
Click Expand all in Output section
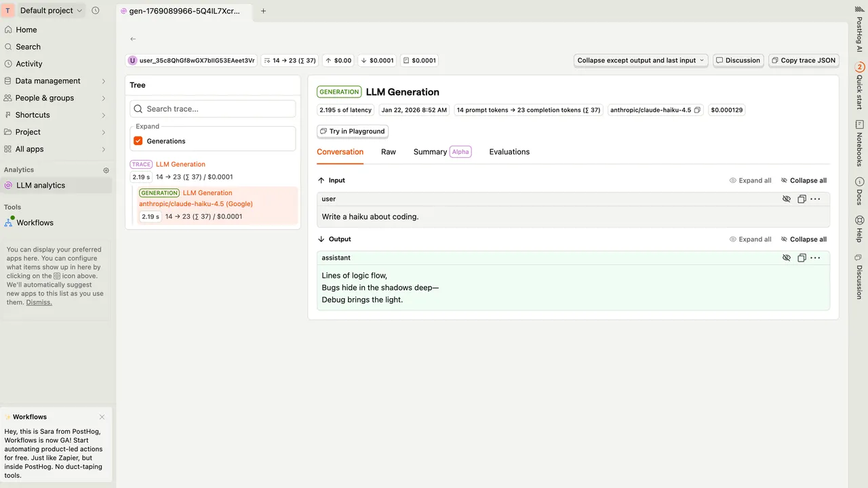[750, 239]
